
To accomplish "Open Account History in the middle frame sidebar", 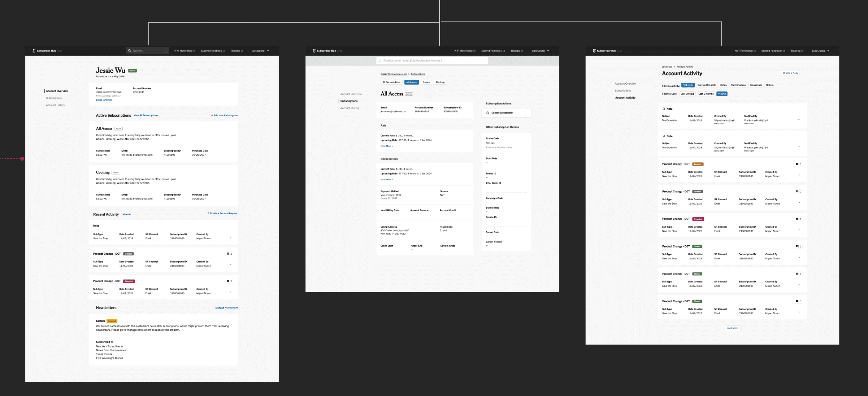I will click(x=350, y=108).
